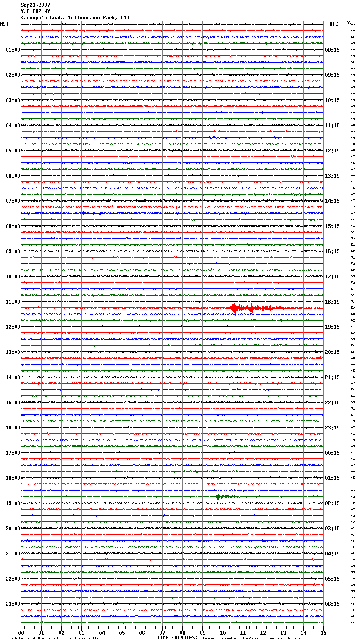Click the TIME (MINUTES) axis title
Viewport: 357px width, 644px height.
pos(177,638)
